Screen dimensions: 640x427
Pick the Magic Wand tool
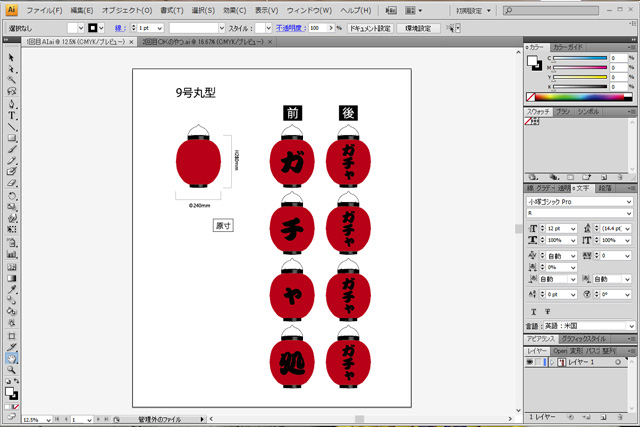point(11,80)
